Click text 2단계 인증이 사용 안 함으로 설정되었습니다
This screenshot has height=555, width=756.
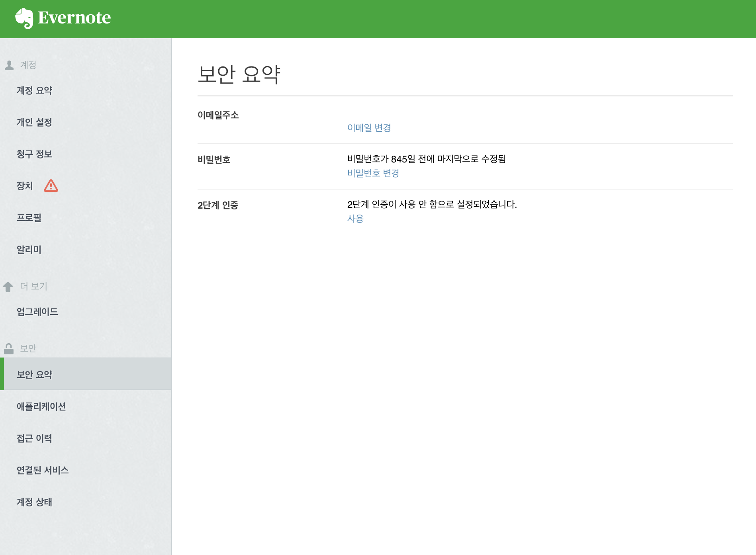coord(432,204)
